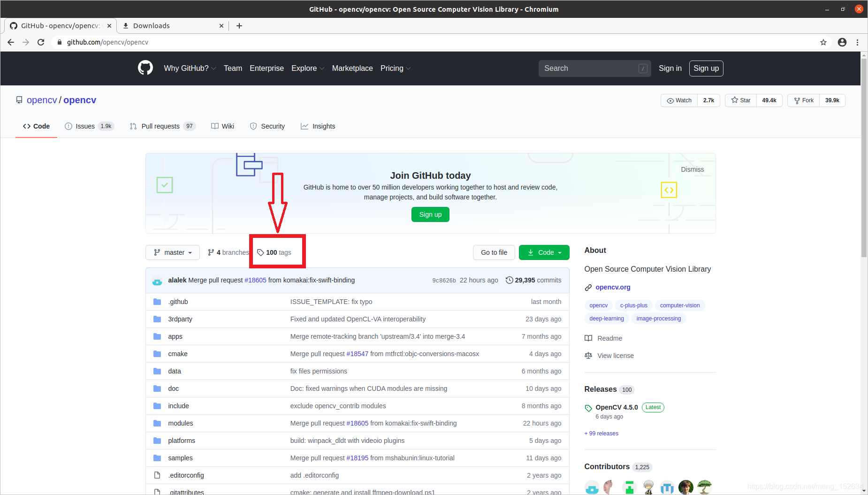
Task: Go back with the browser back arrow
Action: tap(11, 42)
